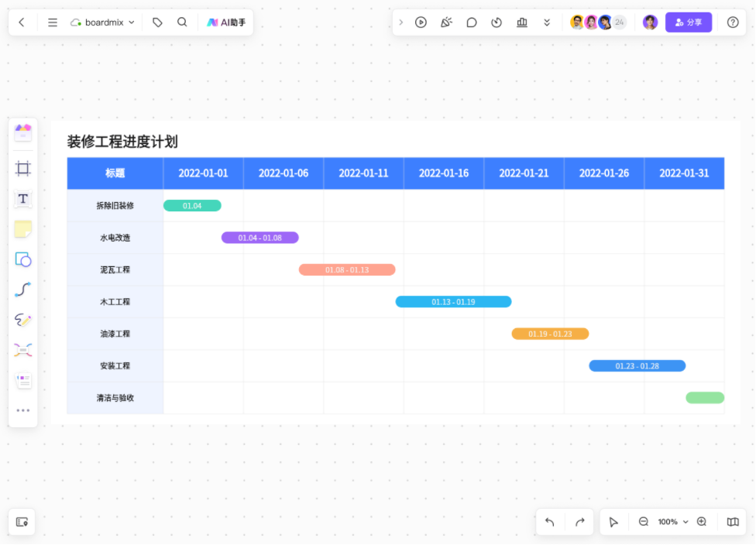The image size is (756, 545).
Task: Open your own profile avatar
Action: (x=650, y=22)
